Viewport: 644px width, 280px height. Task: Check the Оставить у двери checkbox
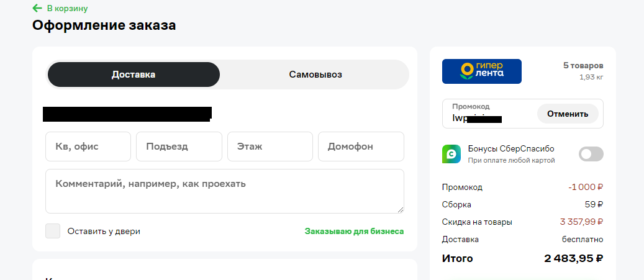(53, 231)
